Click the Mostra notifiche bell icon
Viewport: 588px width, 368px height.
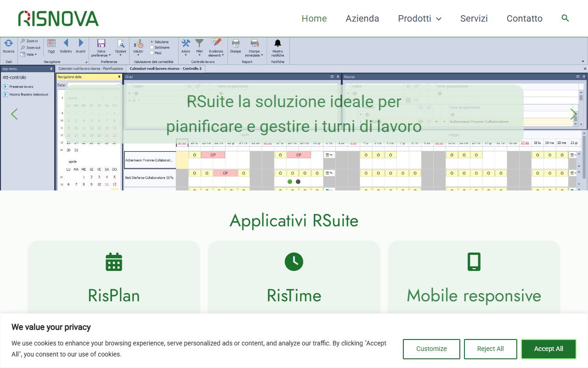[x=277, y=43]
